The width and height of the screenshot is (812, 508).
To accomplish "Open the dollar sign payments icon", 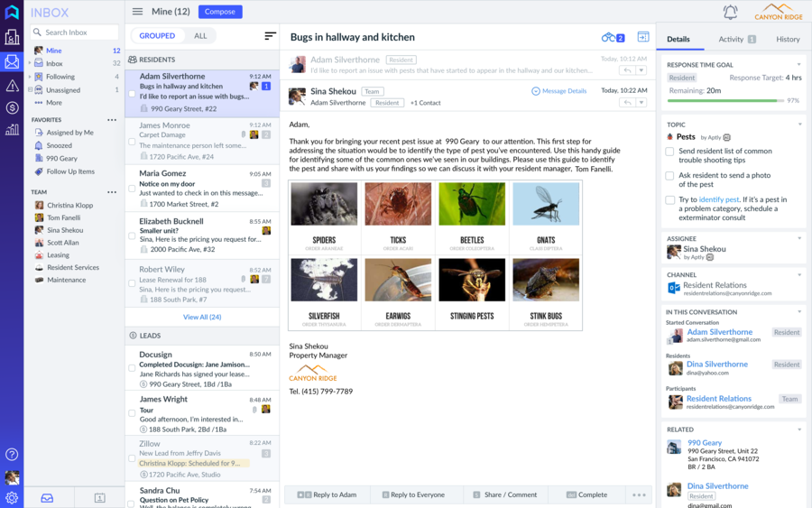I will [x=12, y=108].
